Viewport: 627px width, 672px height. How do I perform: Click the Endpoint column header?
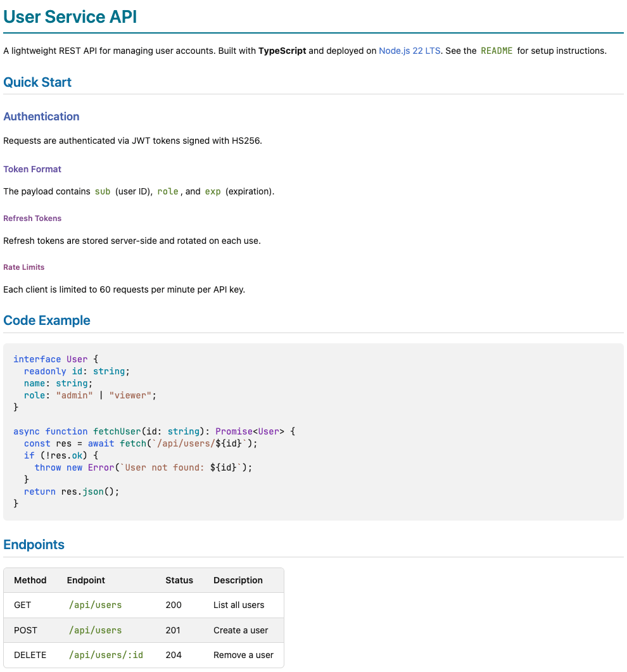tap(85, 580)
